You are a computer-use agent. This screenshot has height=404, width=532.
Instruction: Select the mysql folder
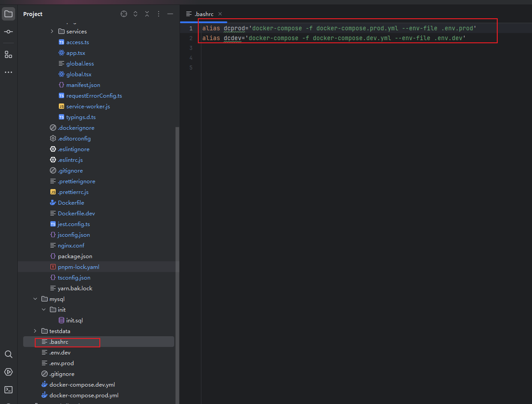coord(57,299)
